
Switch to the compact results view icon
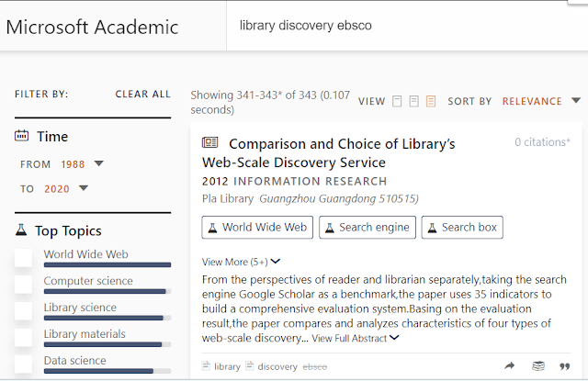397,101
